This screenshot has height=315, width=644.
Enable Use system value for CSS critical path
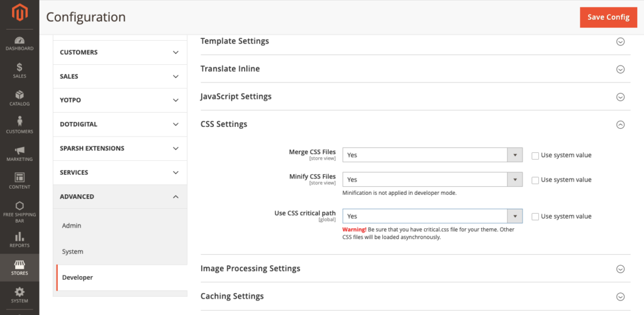[535, 216]
